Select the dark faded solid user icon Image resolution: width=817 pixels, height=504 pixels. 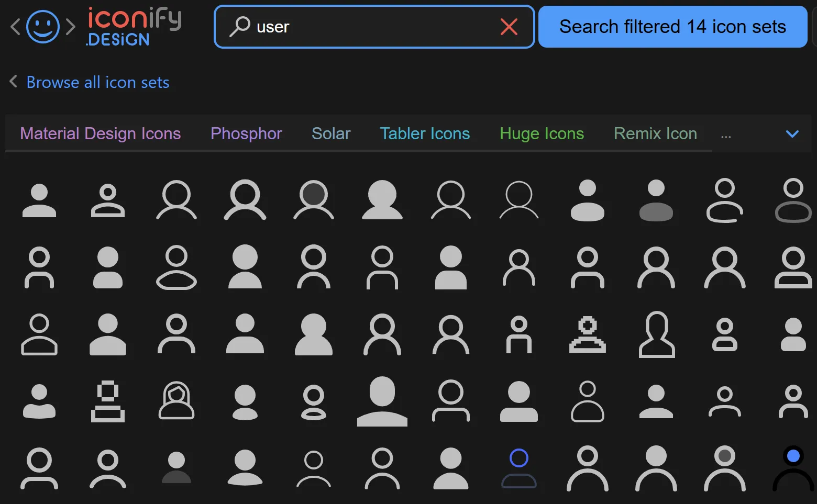click(176, 468)
